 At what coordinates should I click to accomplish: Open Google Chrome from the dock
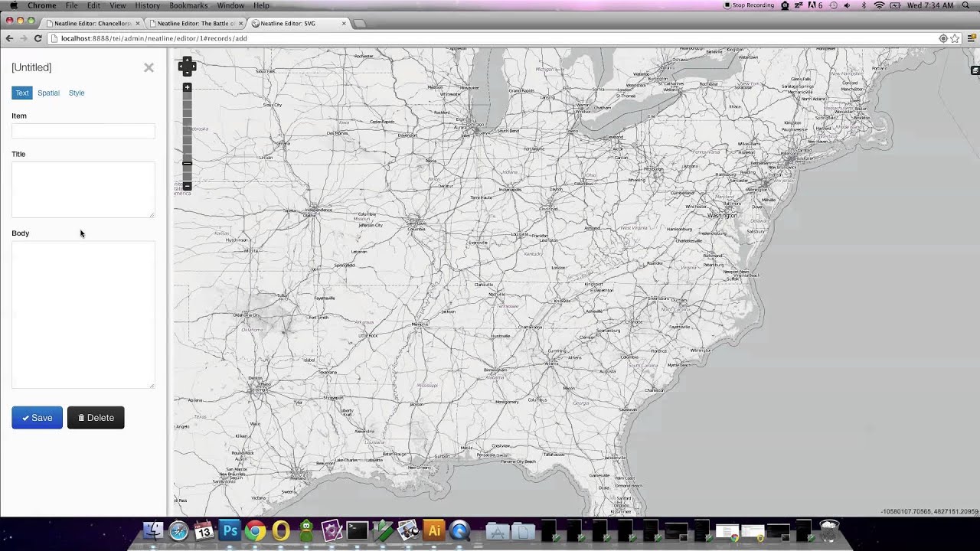point(255,530)
